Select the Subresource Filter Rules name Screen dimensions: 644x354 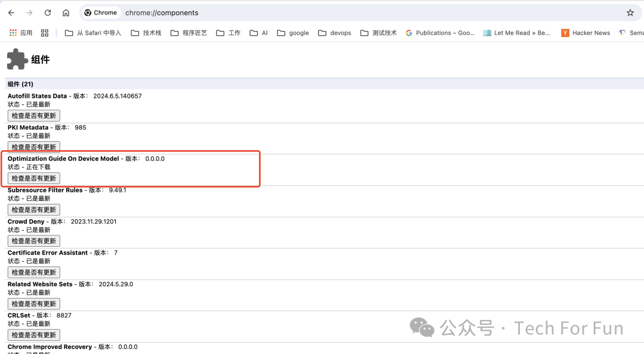click(x=45, y=190)
